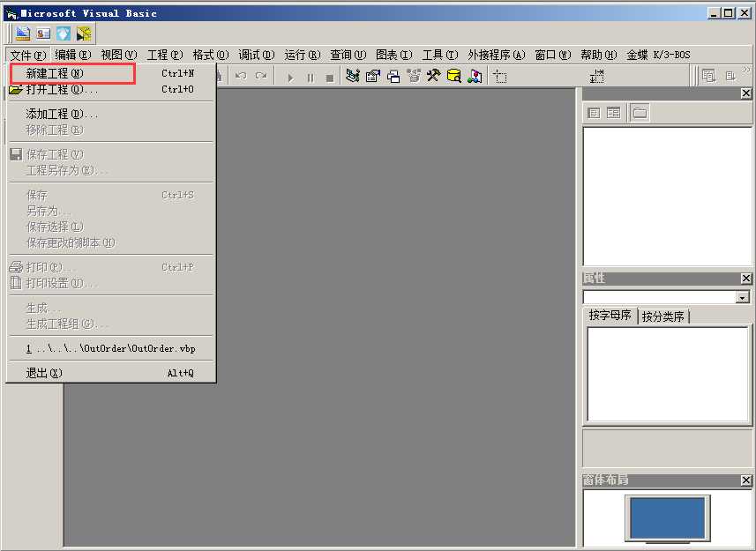Show Toolbox via hammer-wrench icon
756x551 pixels.
click(433, 76)
